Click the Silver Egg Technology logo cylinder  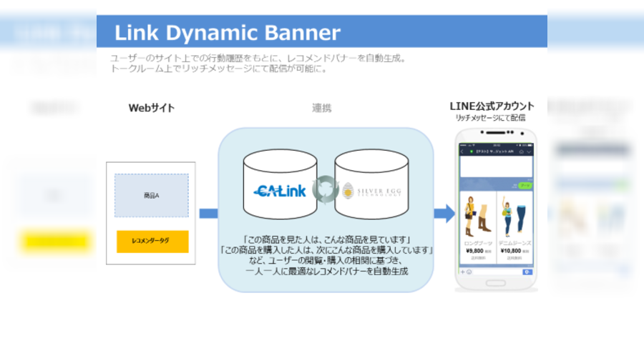[371, 184]
